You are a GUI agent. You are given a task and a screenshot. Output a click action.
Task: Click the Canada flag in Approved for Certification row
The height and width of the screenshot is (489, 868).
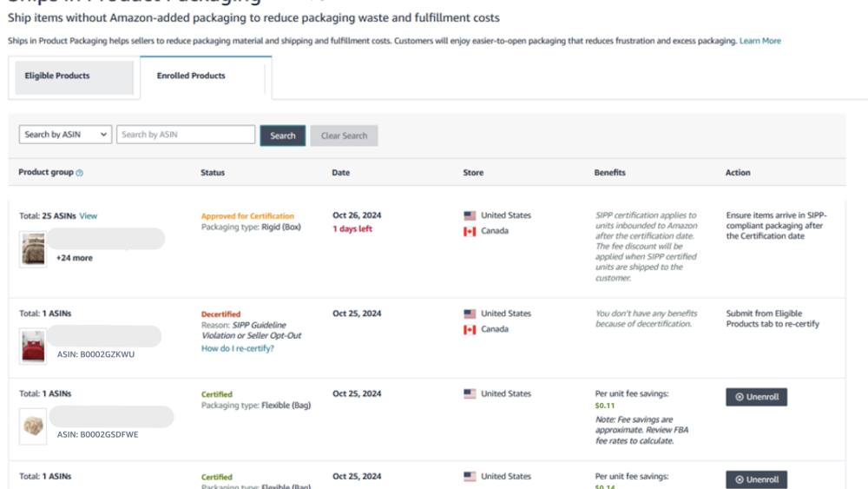point(470,232)
